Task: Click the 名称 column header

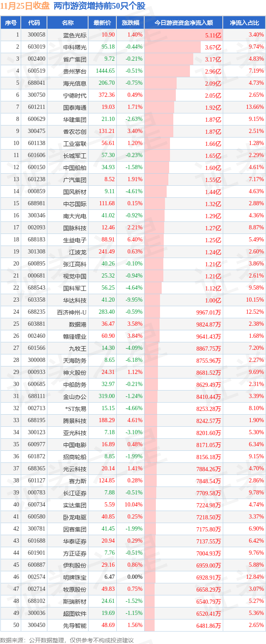Action: pos(67,23)
